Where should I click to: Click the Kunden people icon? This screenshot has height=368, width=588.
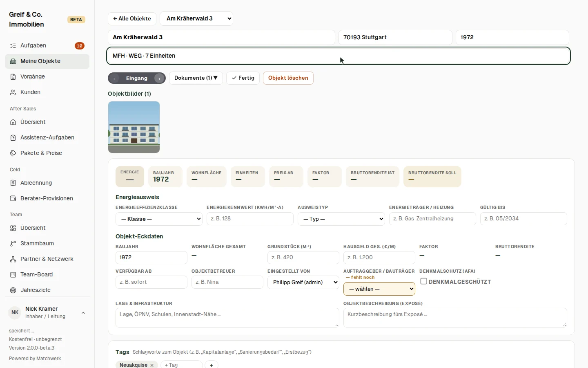[x=13, y=92]
